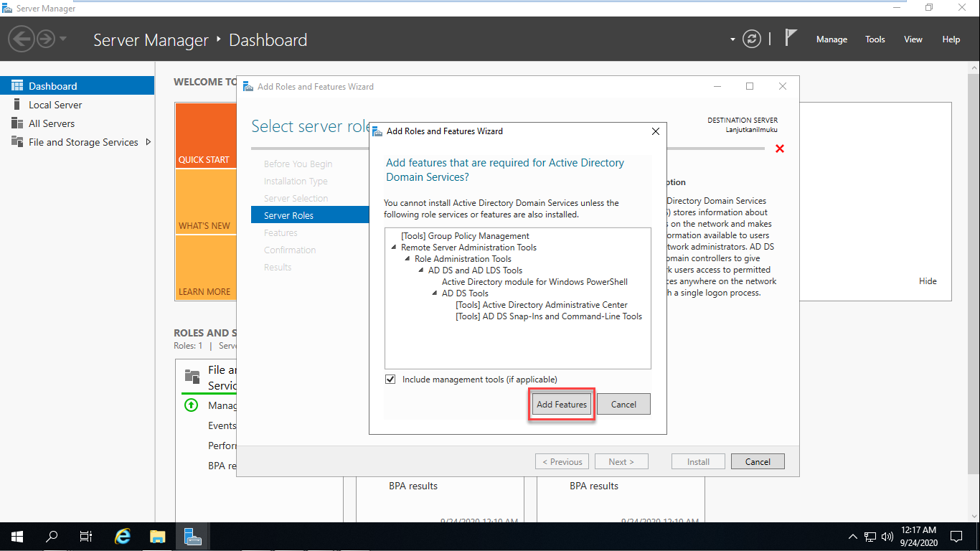Click the Add Features button
The image size is (980, 551).
click(x=560, y=404)
